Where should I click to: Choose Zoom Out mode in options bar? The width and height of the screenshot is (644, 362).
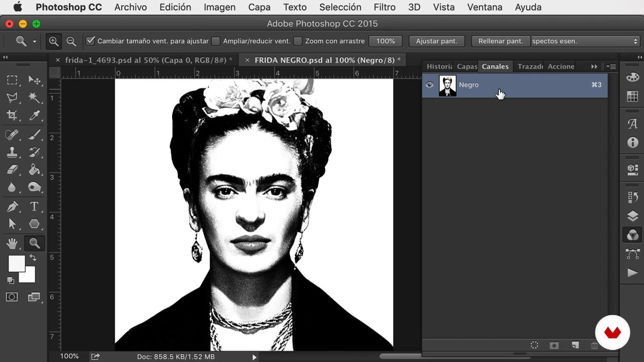(x=71, y=41)
